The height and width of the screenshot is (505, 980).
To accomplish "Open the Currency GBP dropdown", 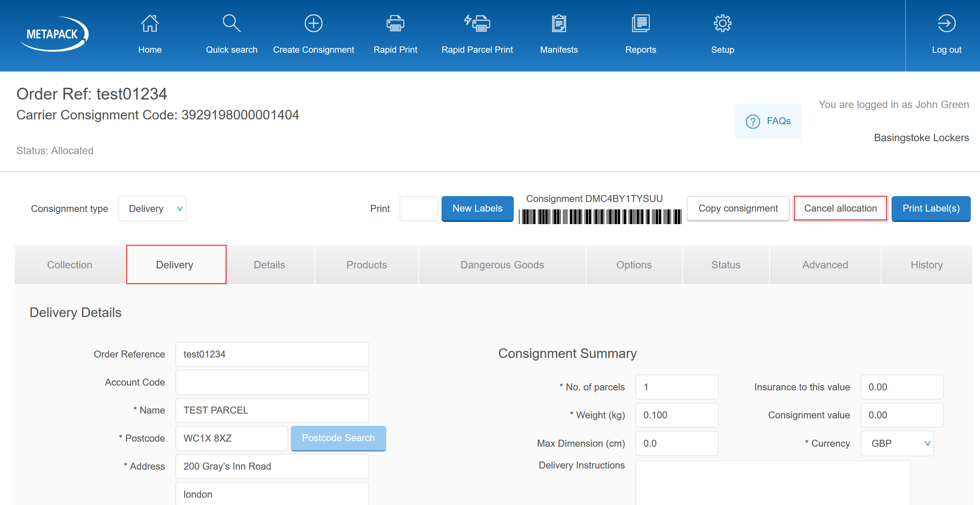I will 897,443.
